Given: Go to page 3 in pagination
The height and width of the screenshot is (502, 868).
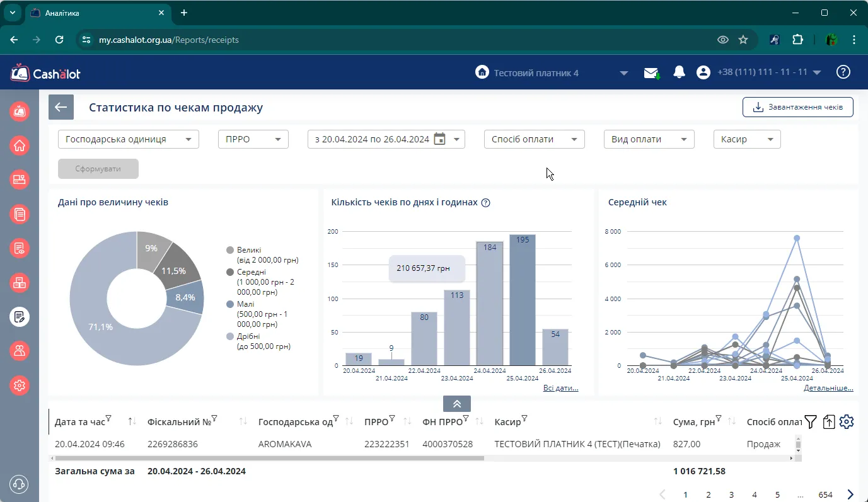Looking at the screenshot, I should click(x=731, y=494).
